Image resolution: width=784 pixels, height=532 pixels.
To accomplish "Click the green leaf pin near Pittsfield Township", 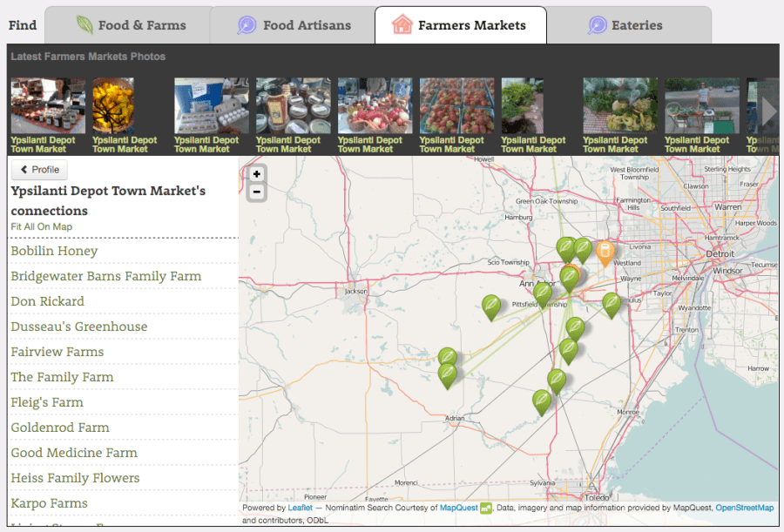I will coord(543,293).
